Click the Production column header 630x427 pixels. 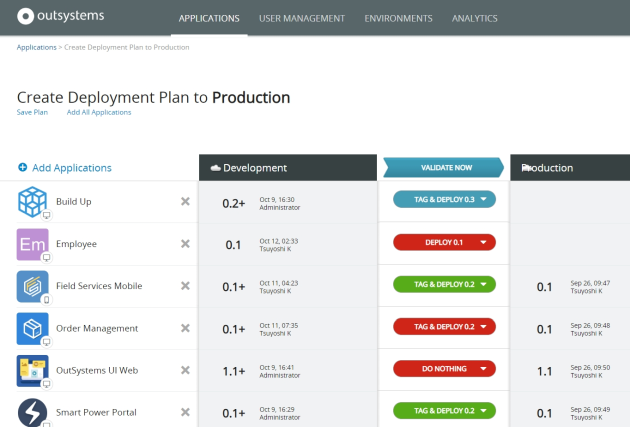(x=570, y=168)
